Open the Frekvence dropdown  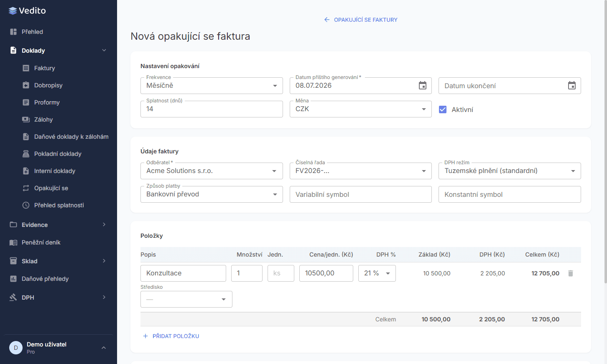tap(212, 86)
